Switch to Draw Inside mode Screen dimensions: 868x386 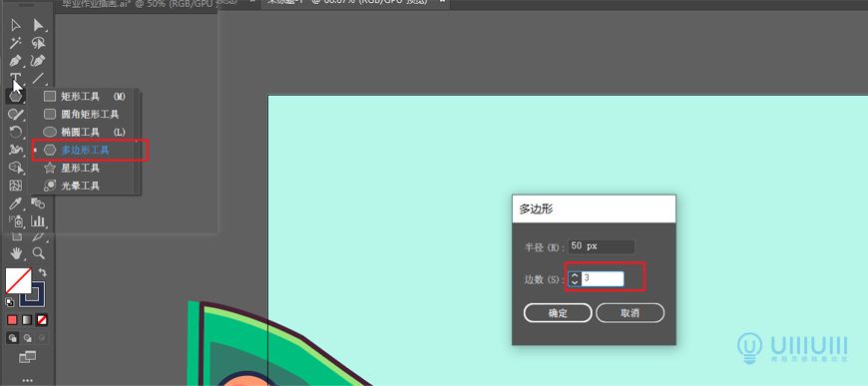click(42, 337)
